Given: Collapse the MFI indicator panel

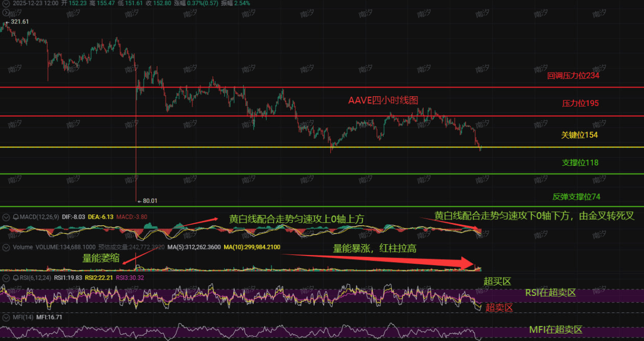Looking at the screenshot, I should (6, 317).
